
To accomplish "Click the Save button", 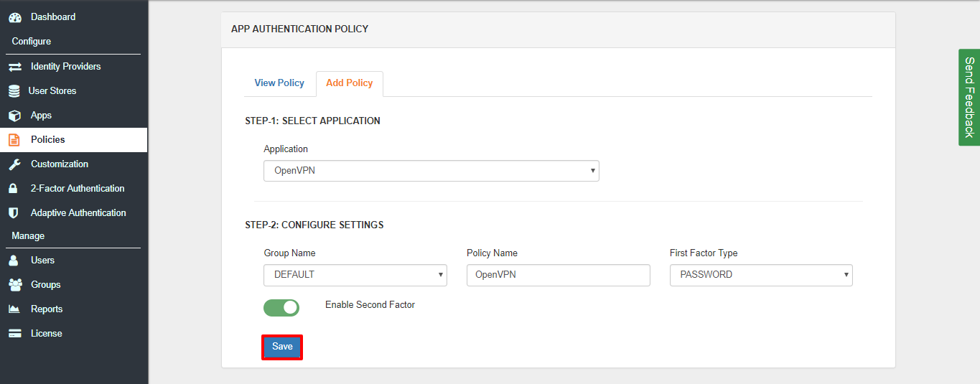I will [x=282, y=347].
